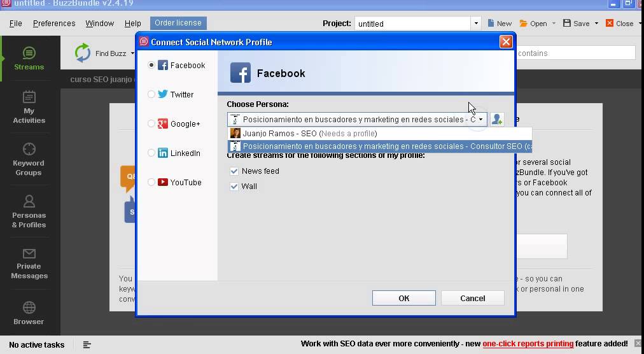Screen dimensions: 644x354
Task: Open the Window menu
Action: point(99,24)
